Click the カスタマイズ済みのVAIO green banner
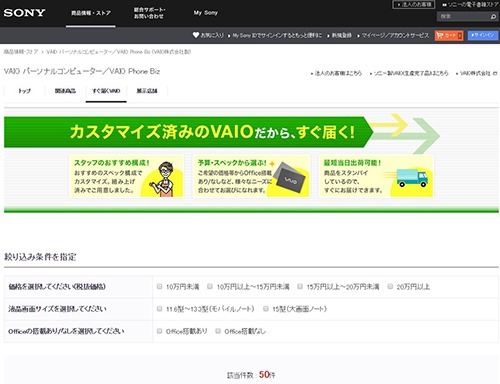The image size is (500, 384). 188,132
